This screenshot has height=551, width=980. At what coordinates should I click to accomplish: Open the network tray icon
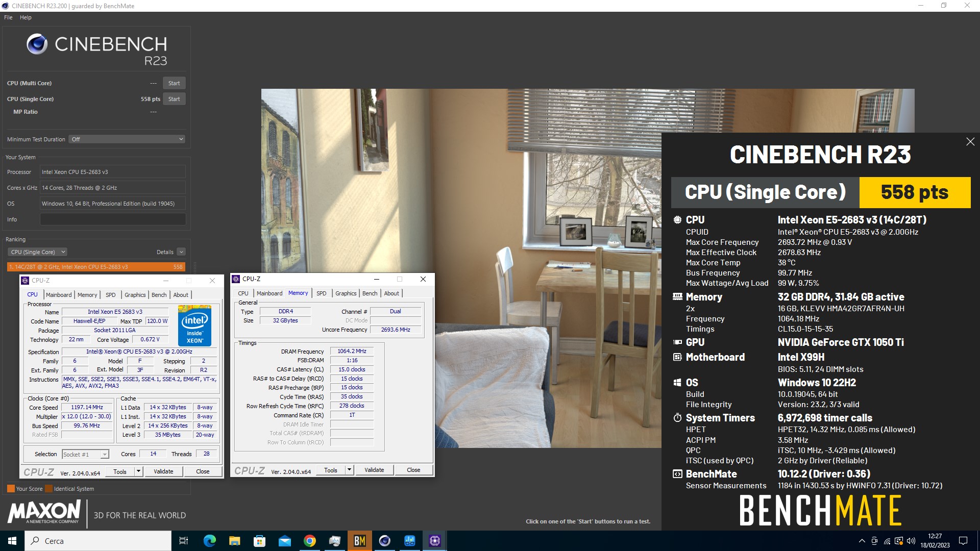(x=887, y=541)
